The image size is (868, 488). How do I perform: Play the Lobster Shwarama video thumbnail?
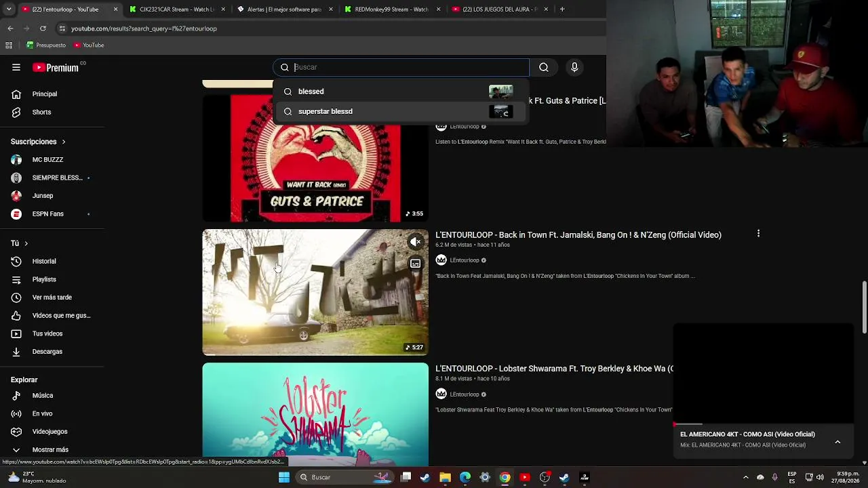[x=315, y=414]
